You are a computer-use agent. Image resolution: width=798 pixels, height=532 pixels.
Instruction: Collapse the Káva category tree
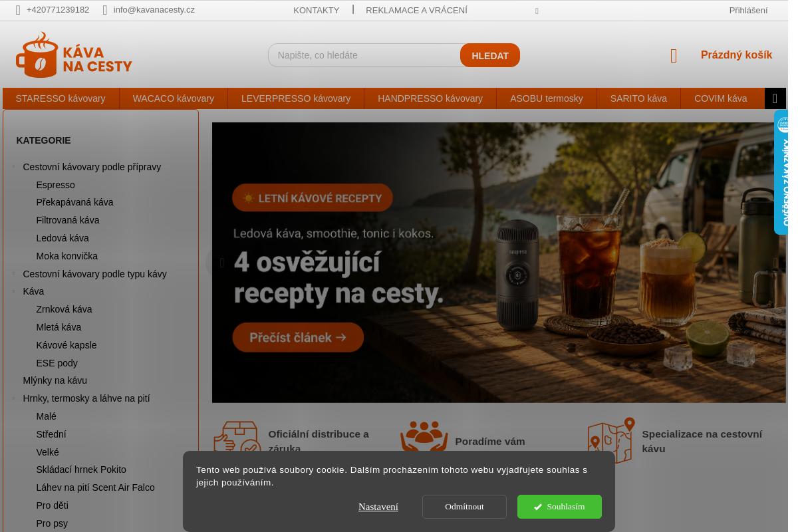(14, 291)
